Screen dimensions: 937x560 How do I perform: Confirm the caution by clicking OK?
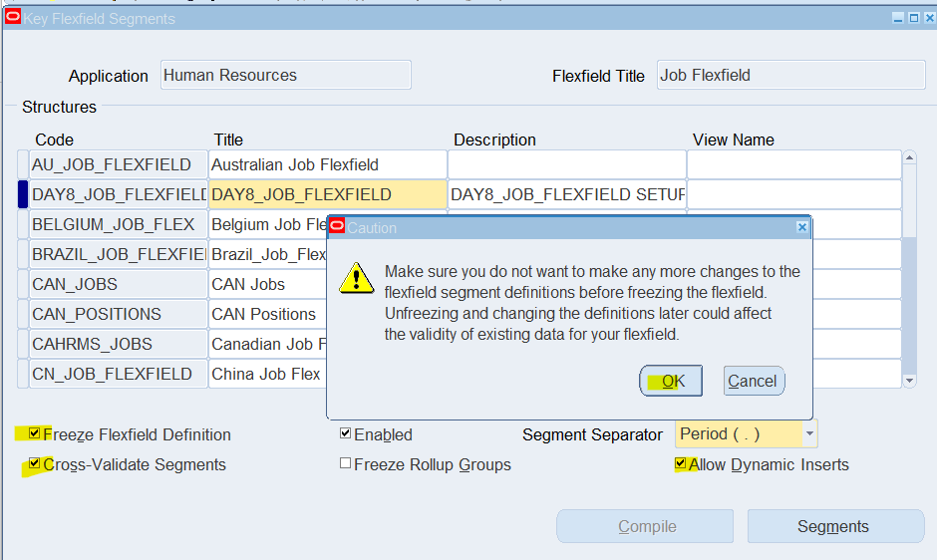click(x=671, y=381)
